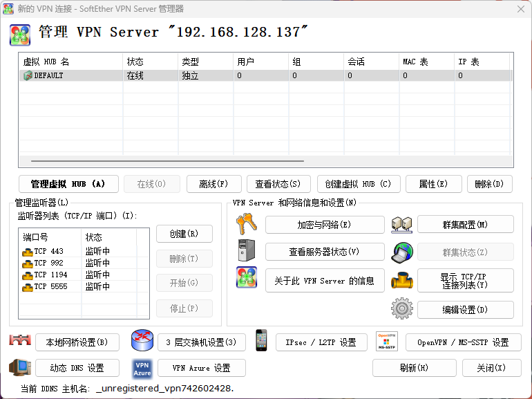This screenshot has width=532, height=399.
Task: Click the MAC 表 column header
Action: pyautogui.click(x=427, y=62)
